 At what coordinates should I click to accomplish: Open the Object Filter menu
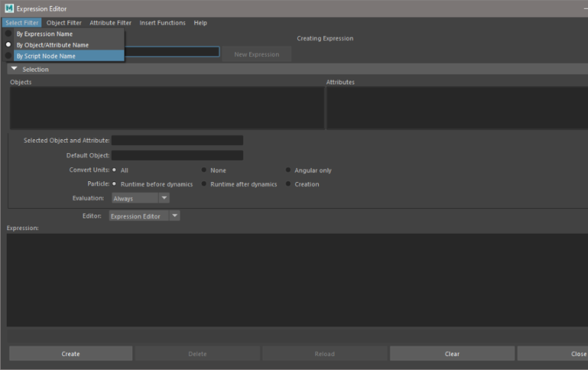(x=64, y=23)
